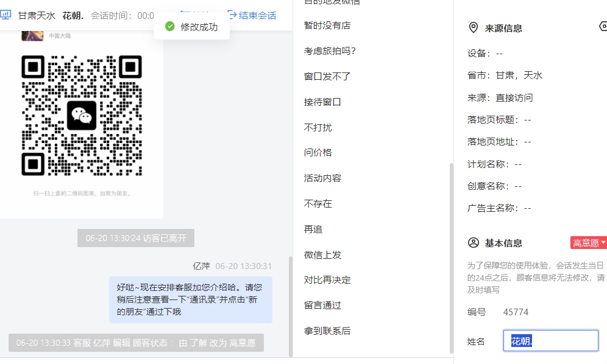Click the 亿萍 chat bubble starting 好哒~现在安排客服

(191, 300)
